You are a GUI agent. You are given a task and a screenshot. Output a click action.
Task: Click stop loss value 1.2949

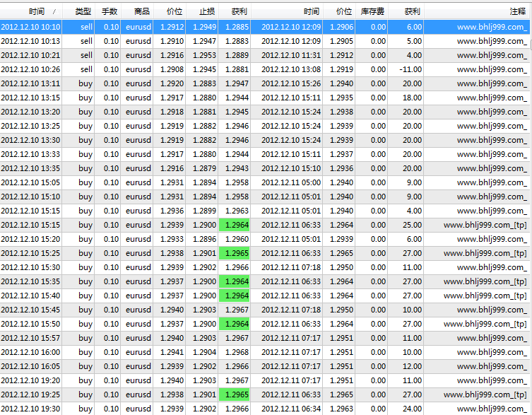[205, 27]
